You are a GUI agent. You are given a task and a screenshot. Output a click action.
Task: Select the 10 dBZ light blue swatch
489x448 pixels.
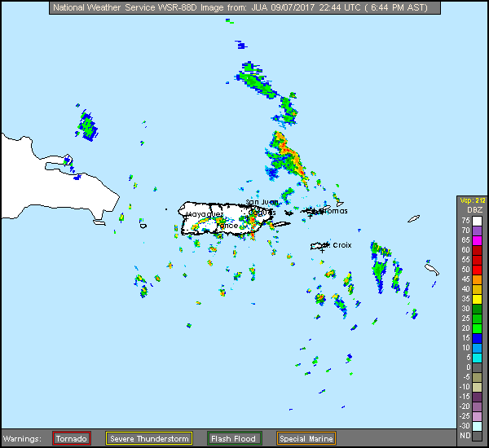pos(477,348)
